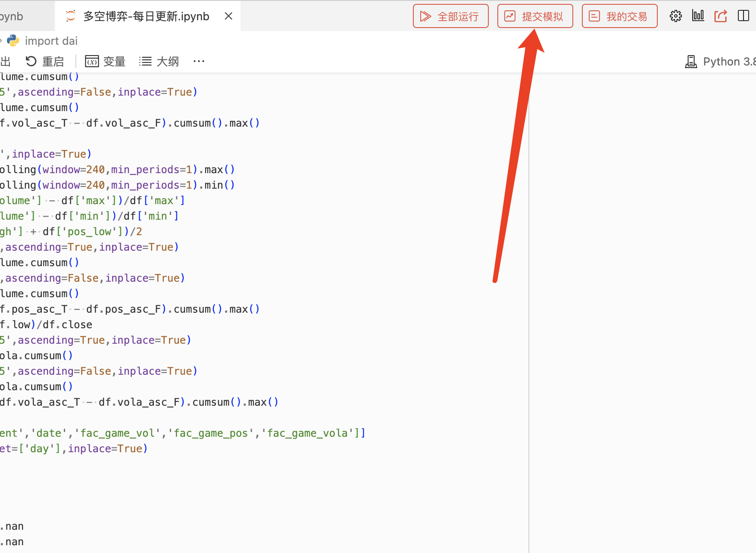The height and width of the screenshot is (553, 756).
Task: Click the 提交模拟 submit simulation button
Action: point(535,16)
